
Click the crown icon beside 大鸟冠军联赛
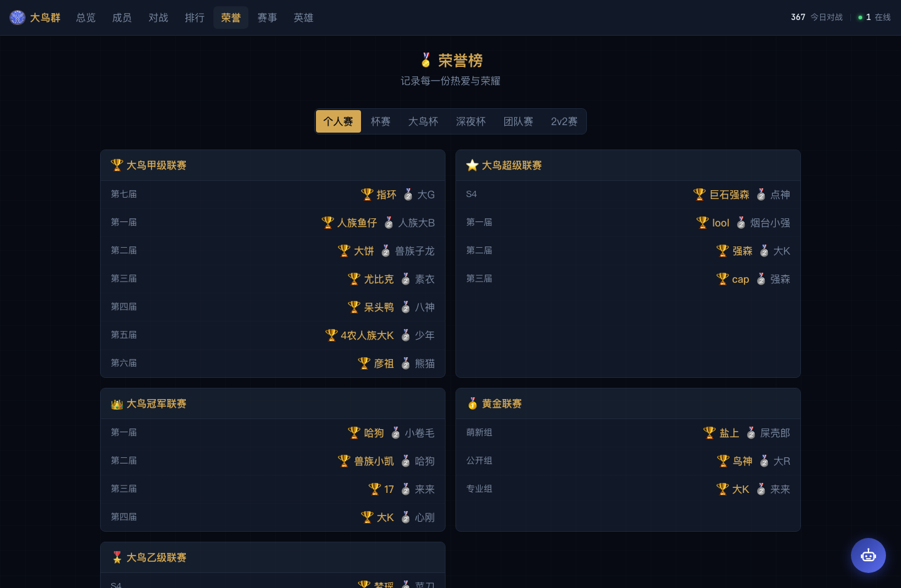click(117, 404)
